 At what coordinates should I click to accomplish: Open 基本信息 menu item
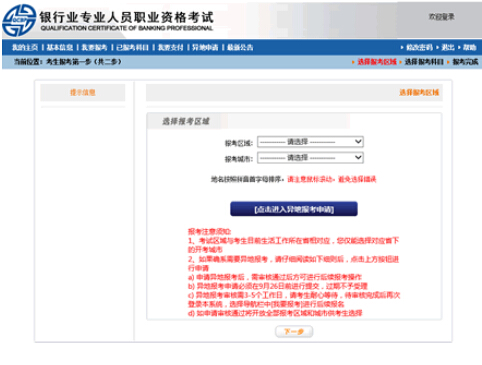60,48
